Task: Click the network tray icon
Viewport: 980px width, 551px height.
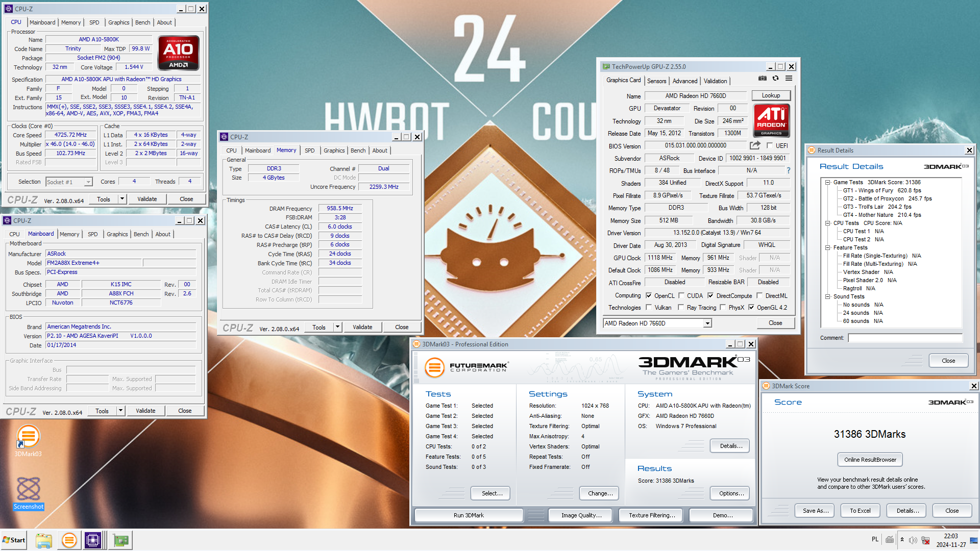Action: click(x=925, y=540)
